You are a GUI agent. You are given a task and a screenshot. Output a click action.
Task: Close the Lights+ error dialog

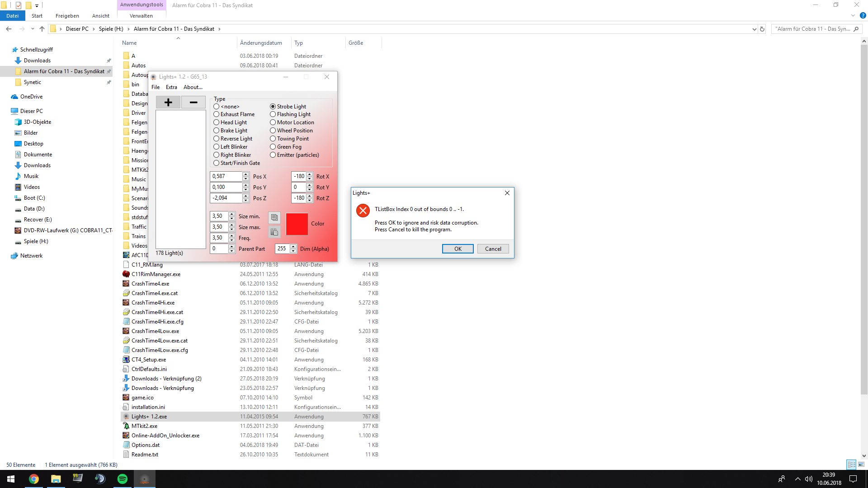click(507, 193)
